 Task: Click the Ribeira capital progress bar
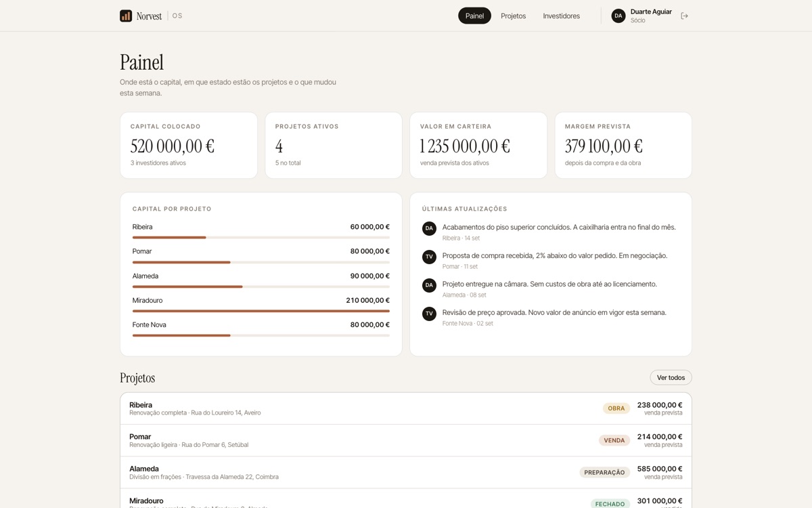click(261, 238)
